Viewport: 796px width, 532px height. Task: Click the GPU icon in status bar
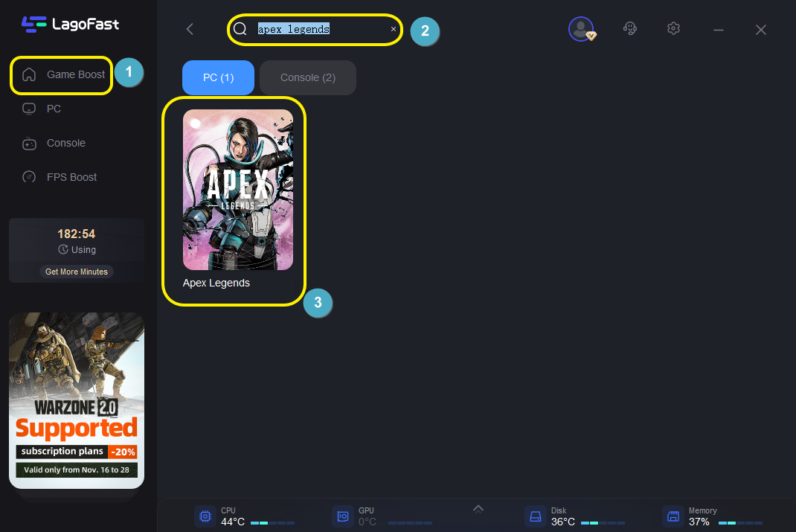(343, 516)
